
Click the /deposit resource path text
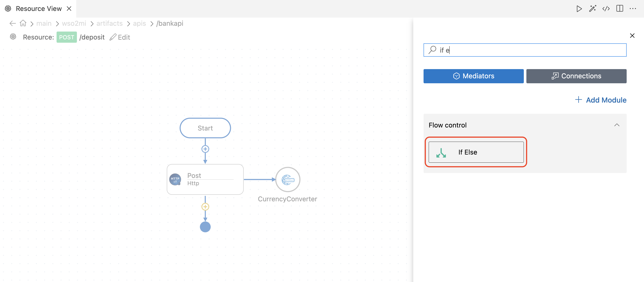point(92,37)
